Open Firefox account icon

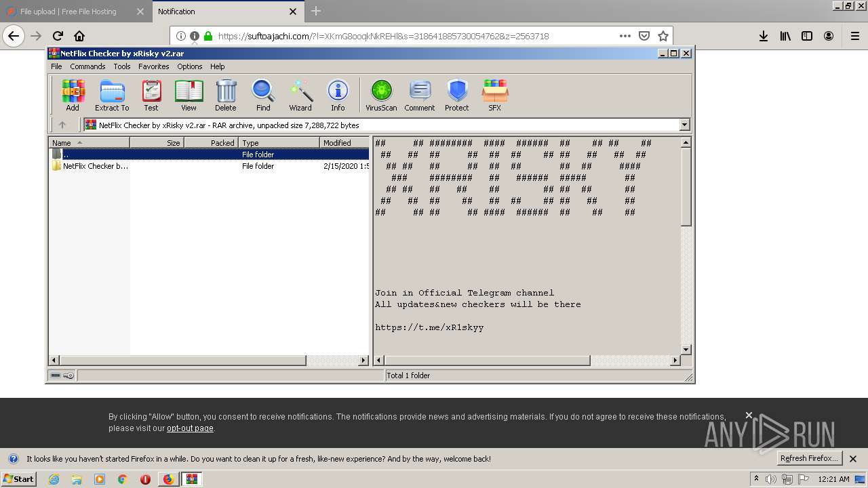click(829, 36)
